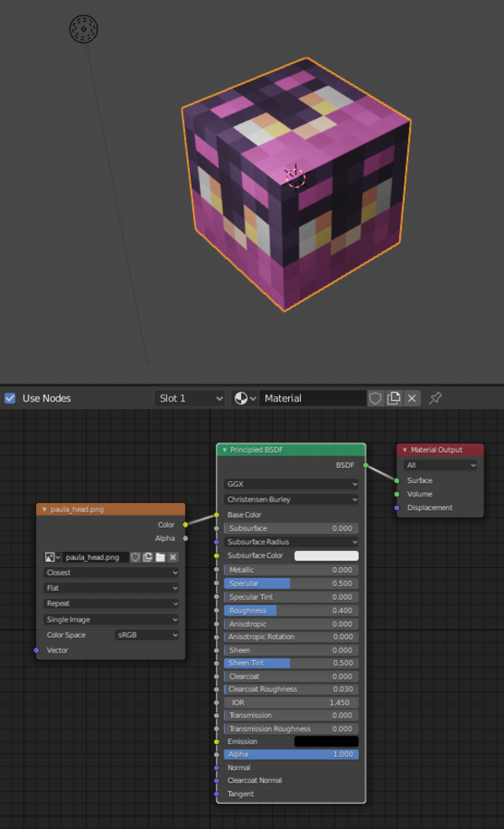Image resolution: width=504 pixels, height=829 pixels.
Task: Click the IOR value field
Action: [291, 703]
